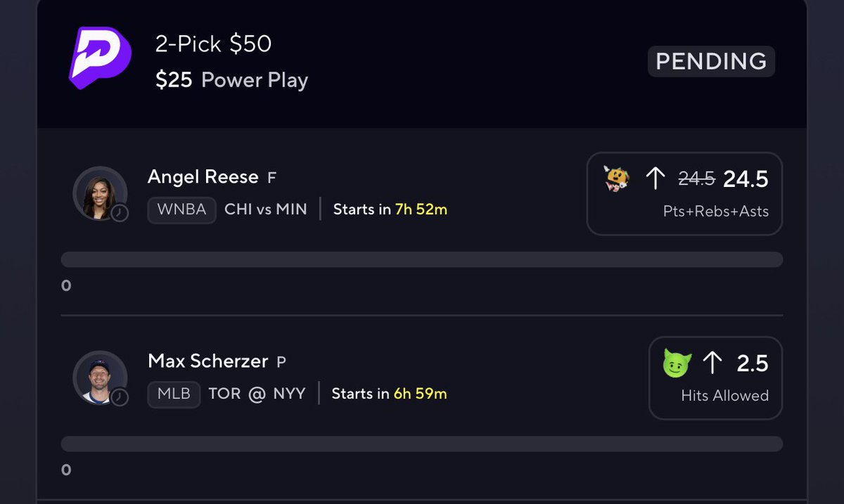Click the green demon icon for Max Scherzer
Screen dimensions: 844x504
[677, 363]
